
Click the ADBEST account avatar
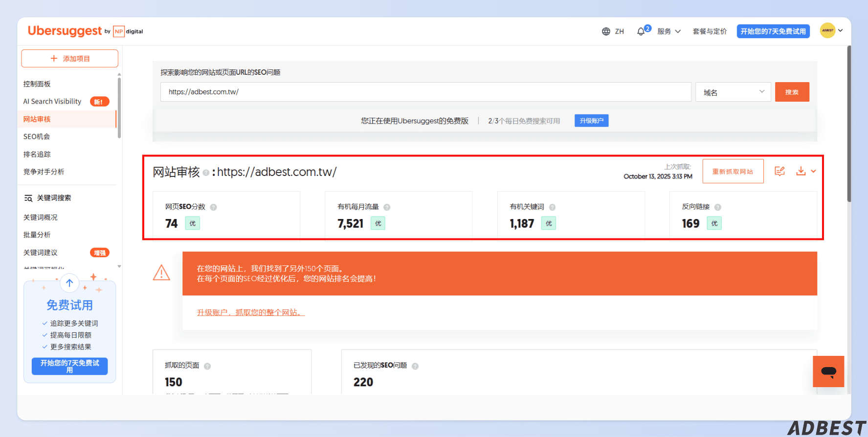(x=827, y=30)
